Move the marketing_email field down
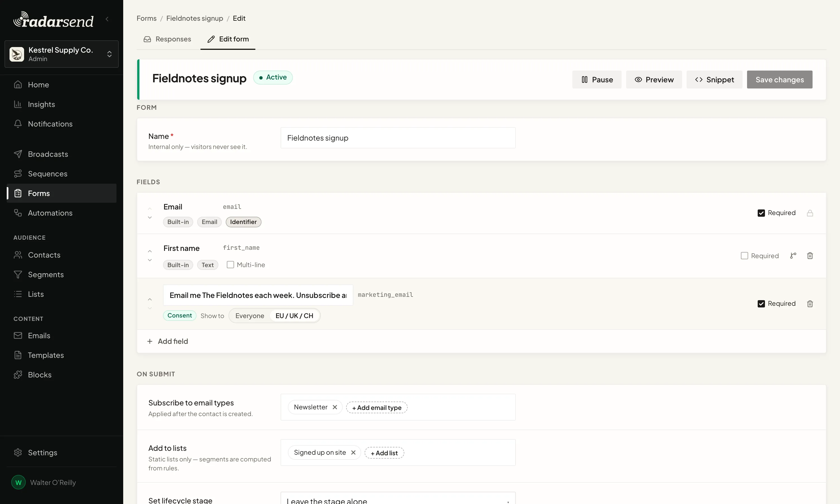 [150, 308]
